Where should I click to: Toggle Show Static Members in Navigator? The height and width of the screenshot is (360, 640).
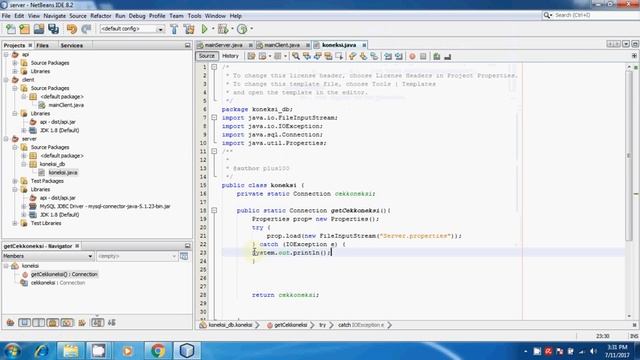pos(38,322)
